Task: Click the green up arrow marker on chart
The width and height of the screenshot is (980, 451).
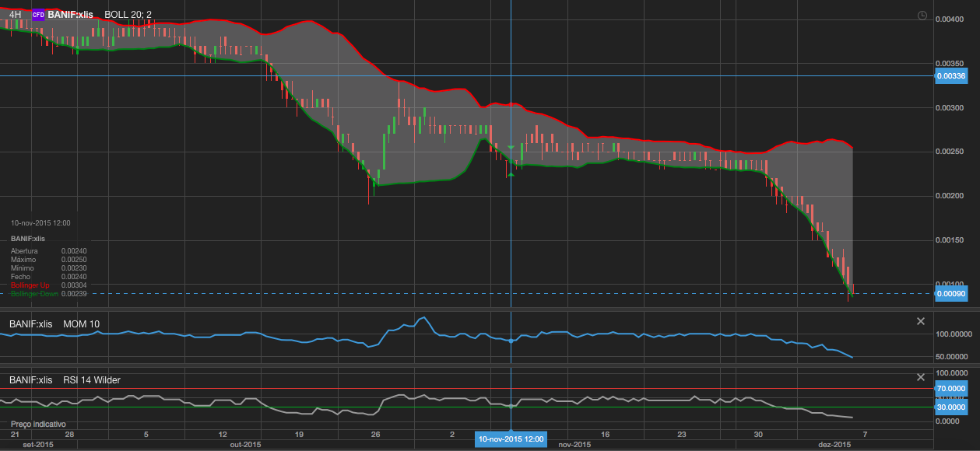Action: tap(511, 175)
